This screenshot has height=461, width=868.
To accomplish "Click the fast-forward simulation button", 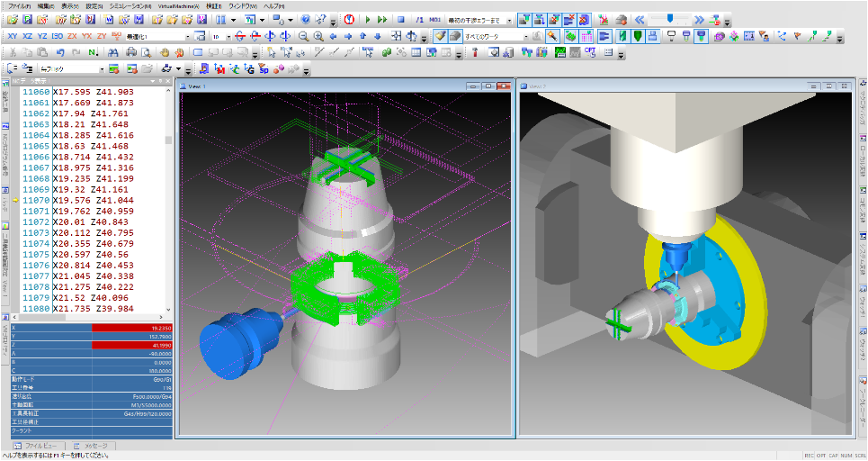I will [382, 20].
